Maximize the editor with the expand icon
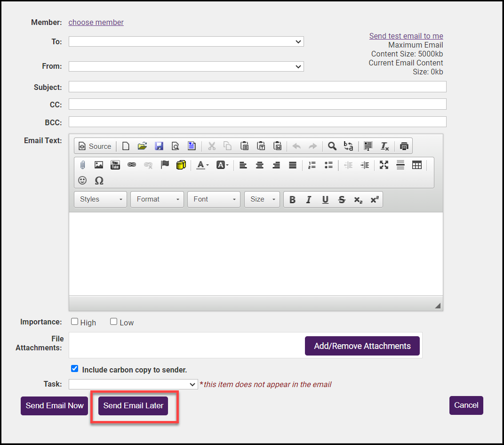Viewport: 504px width, 445px height. coord(384,165)
